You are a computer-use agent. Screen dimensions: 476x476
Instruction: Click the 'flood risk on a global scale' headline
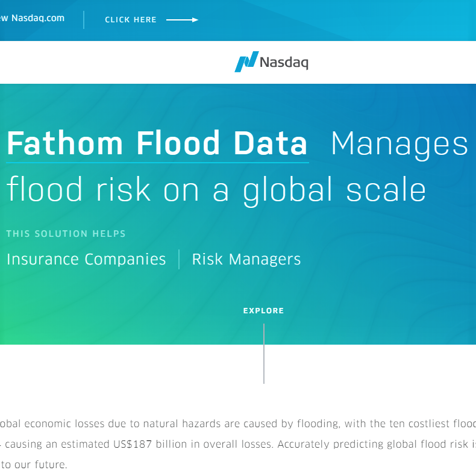coord(216,190)
